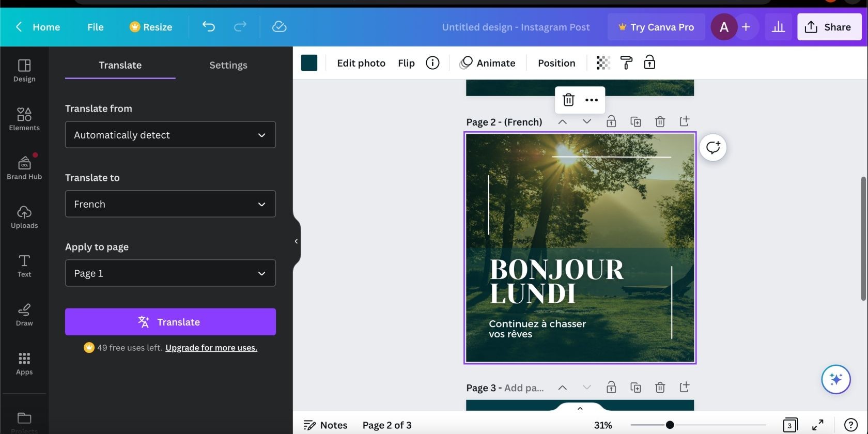Screen dimensions: 868x434
Task: Click the canvas vertical scrollbar
Action: (863, 238)
